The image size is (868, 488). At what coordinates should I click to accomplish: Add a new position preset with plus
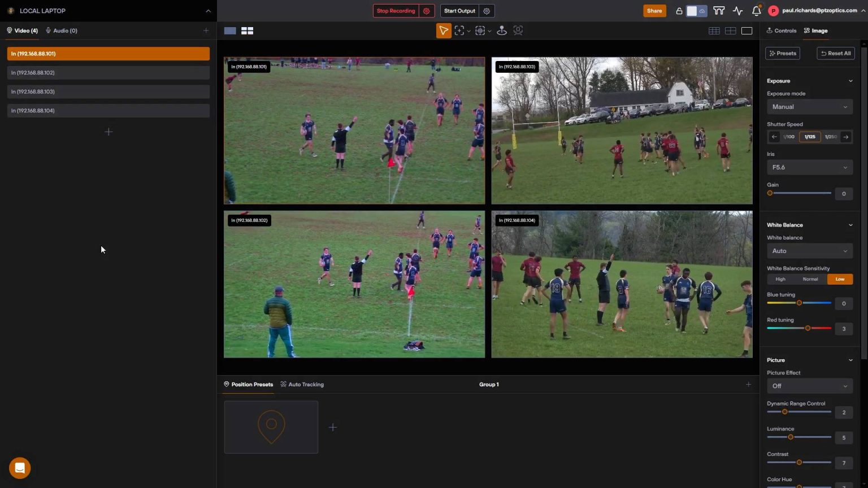[333, 427]
